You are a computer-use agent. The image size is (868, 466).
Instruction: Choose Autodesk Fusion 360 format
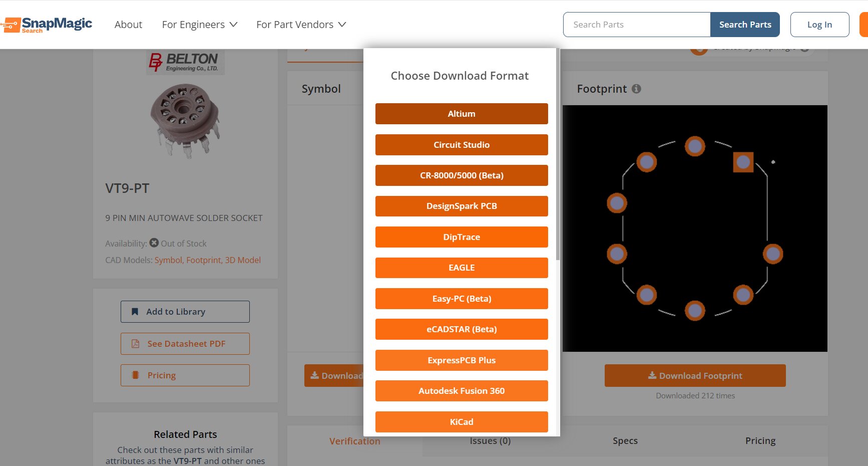tap(461, 391)
